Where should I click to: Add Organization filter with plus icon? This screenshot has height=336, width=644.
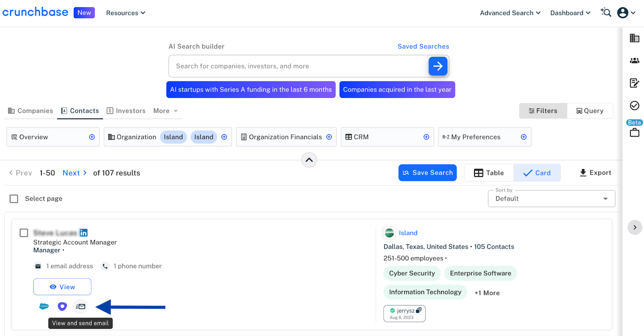[224, 137]
